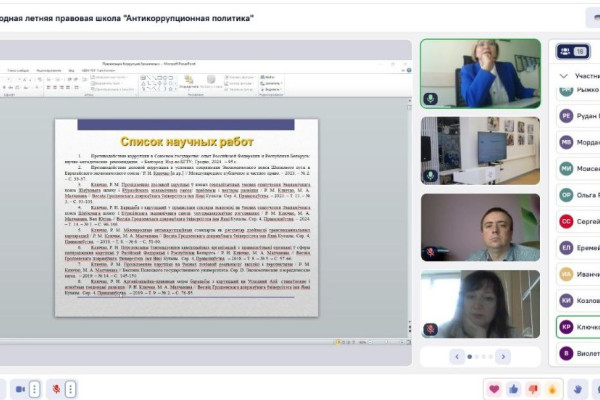The height and width of the screenshot is (400, 600).
Task: Send a heart reaction
Action: [x=493, y=388]
